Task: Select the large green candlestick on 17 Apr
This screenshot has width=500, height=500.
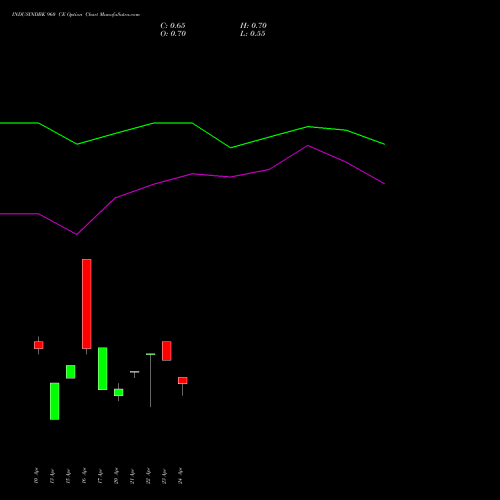Action: 103,368
